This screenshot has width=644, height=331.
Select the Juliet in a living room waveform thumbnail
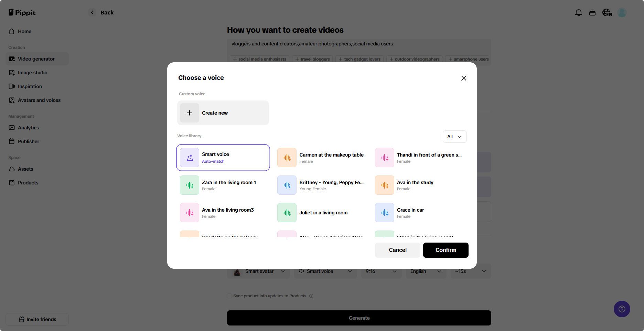tap(287, 212)
